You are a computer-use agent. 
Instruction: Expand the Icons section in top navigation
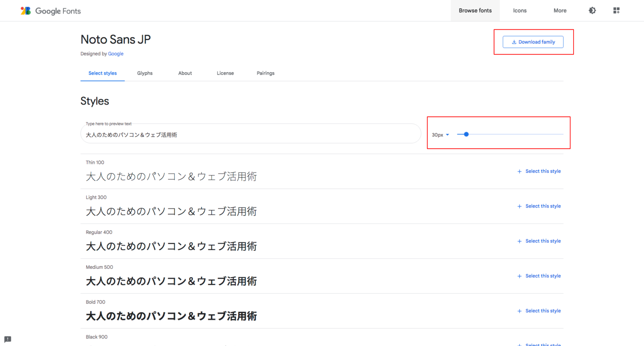[x=519, y=10]
